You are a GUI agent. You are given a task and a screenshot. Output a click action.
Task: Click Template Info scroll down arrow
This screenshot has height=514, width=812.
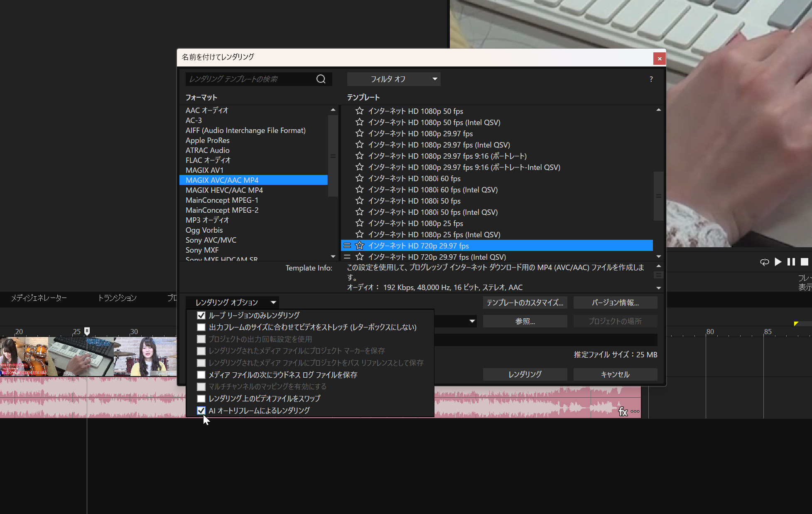pos(658,288)
